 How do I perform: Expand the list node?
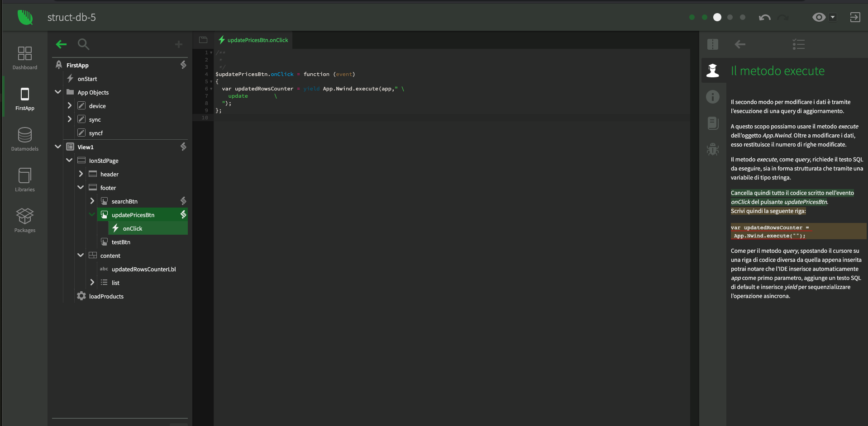(92, 282)
